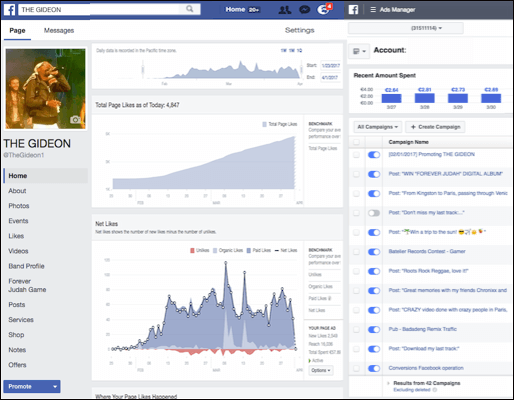Viewport: 514px width, 400px height.
Task: Click the Start date field
Action: 331,66
